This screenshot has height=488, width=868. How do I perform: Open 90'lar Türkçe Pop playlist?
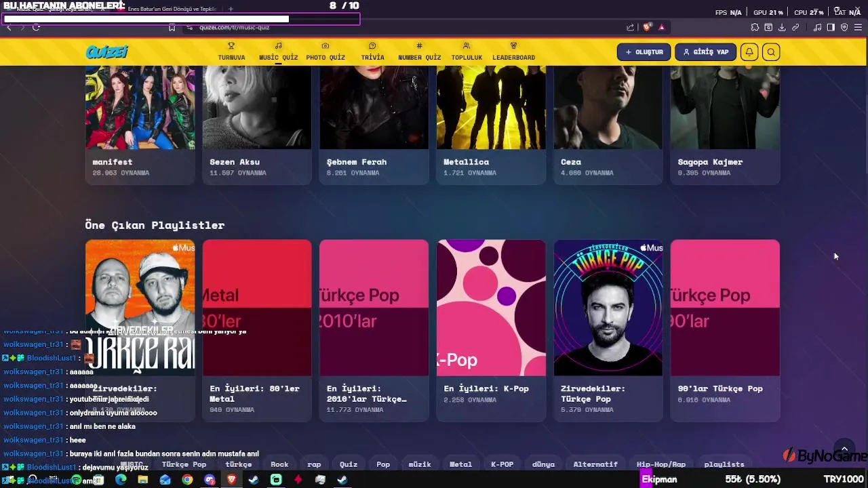[x=725, y=330]
